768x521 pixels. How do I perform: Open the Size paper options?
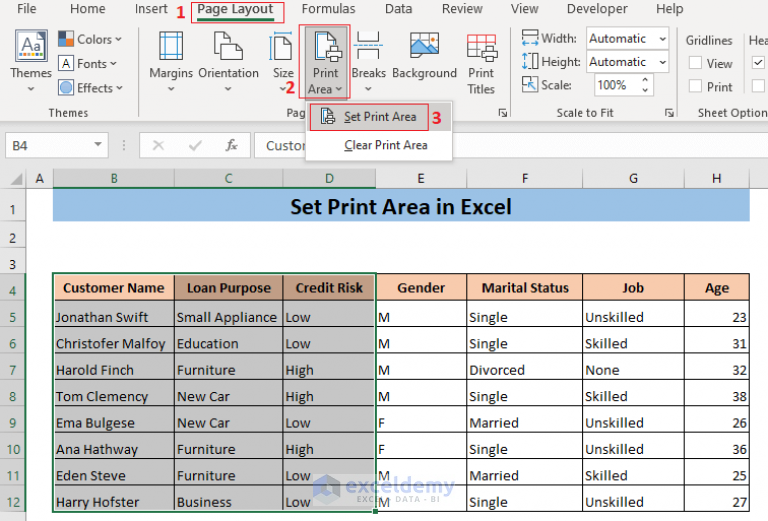(283, 61)
